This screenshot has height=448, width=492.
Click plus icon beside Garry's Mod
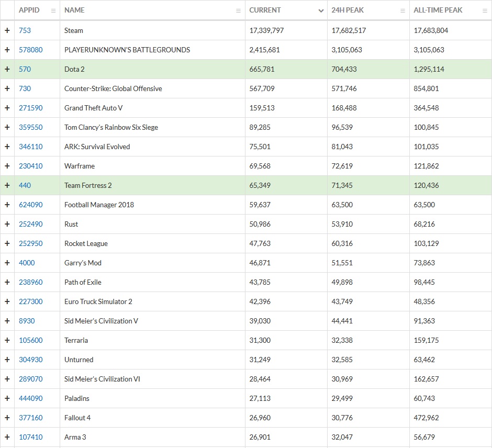(7, 263)
